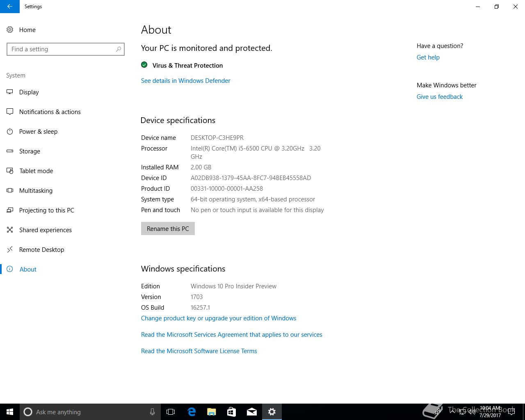Open the Microsoft Software License Terms link

point(199,351)
